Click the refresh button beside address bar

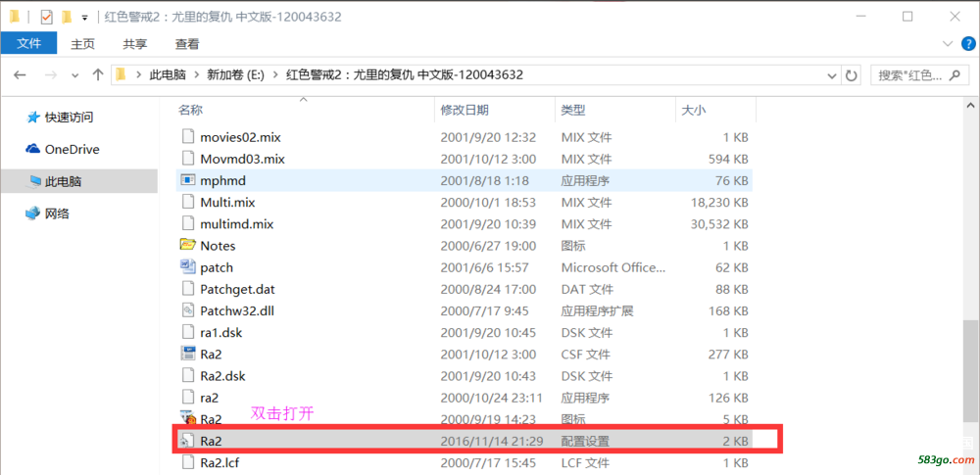click(852, 75)
